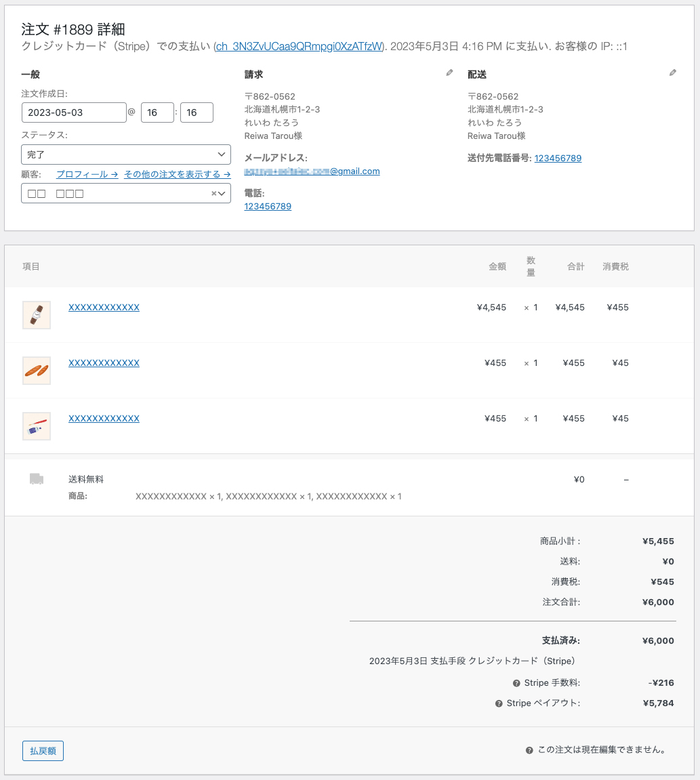Click the help icon next to この注文は現在編集できません

click(529, 750)
